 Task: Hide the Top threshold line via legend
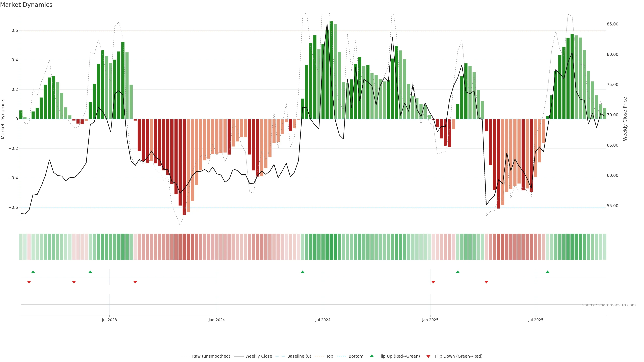click(x=330, y=356)
